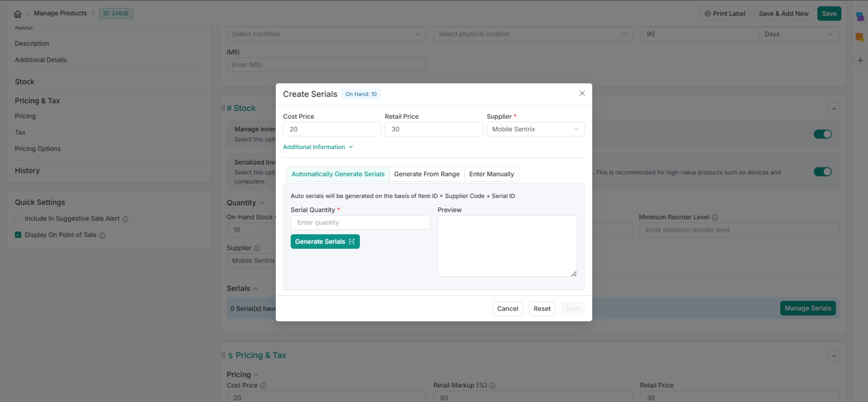Click the printer icon on Print Label
This screenshot has height=402, width=868.
pos(707,13)
